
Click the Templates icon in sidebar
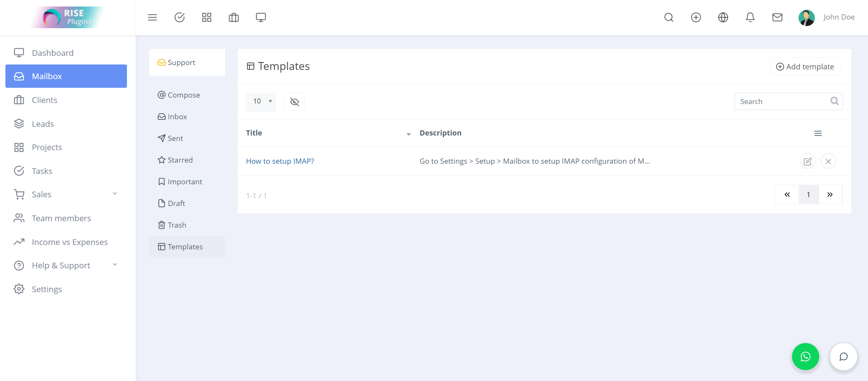tap(161, 247)
